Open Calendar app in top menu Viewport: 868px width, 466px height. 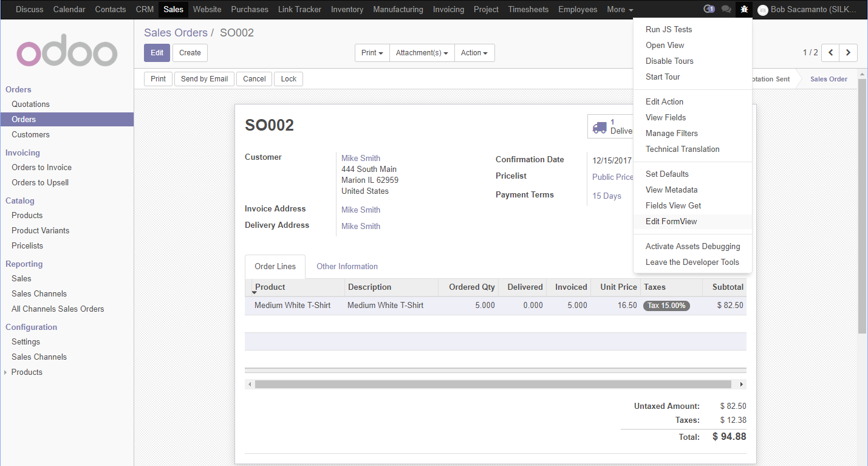(x=69, y=9)
